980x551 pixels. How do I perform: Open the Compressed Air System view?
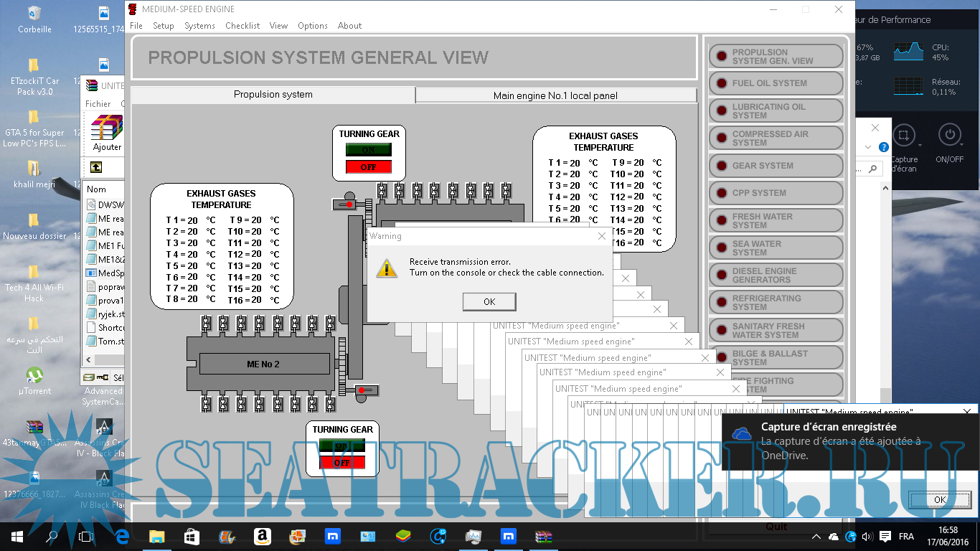(776, 138)
